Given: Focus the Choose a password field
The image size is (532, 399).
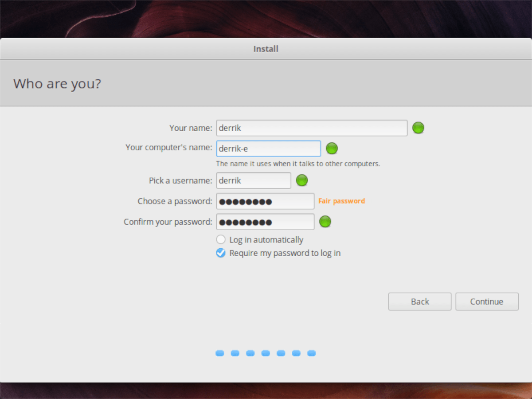Looking at the screenshot, I should (x=265, y=201).
